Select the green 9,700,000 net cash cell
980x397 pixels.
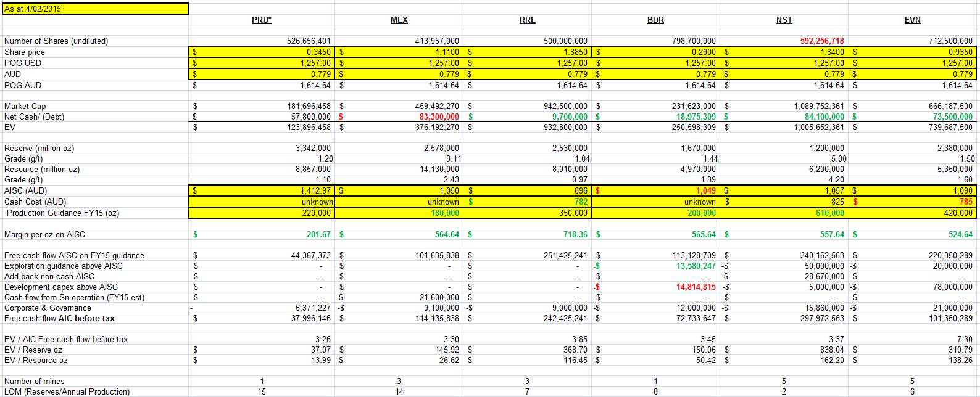click(x=570, y=117)
